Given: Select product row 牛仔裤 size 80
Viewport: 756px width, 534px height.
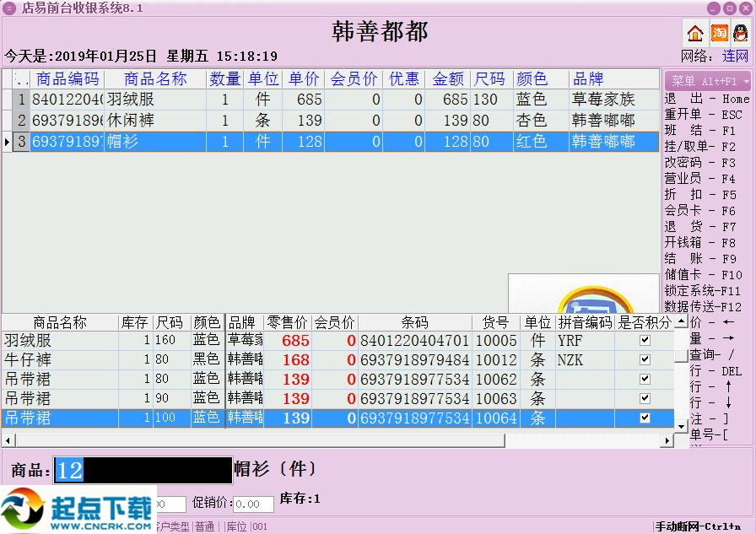Looking at the screenshot, I should click(338, 359).
